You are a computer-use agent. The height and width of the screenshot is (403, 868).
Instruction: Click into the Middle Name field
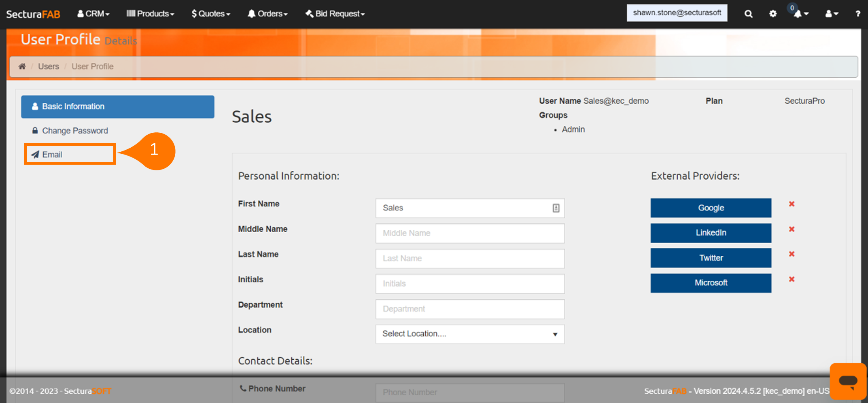click(x=469, y=233)
